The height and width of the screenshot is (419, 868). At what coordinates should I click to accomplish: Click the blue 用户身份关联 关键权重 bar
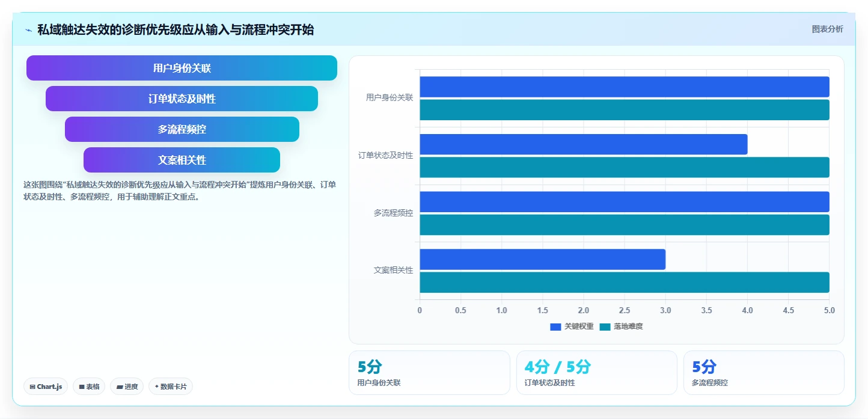coord(625,87)
